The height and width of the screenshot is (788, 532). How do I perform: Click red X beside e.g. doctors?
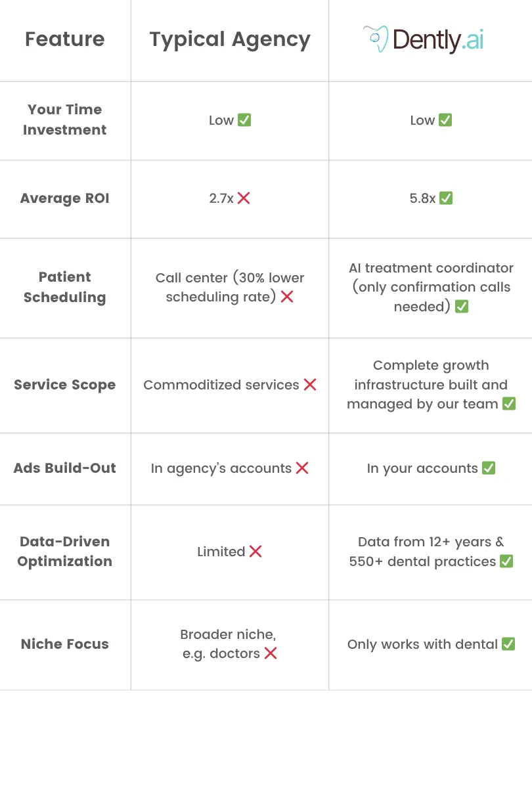coord(271,653)
